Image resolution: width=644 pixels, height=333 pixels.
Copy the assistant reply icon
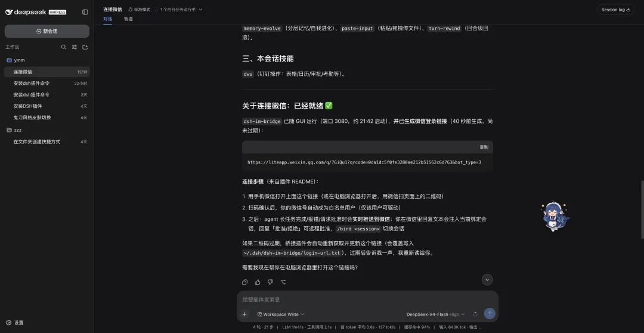(x=245, y=282)
